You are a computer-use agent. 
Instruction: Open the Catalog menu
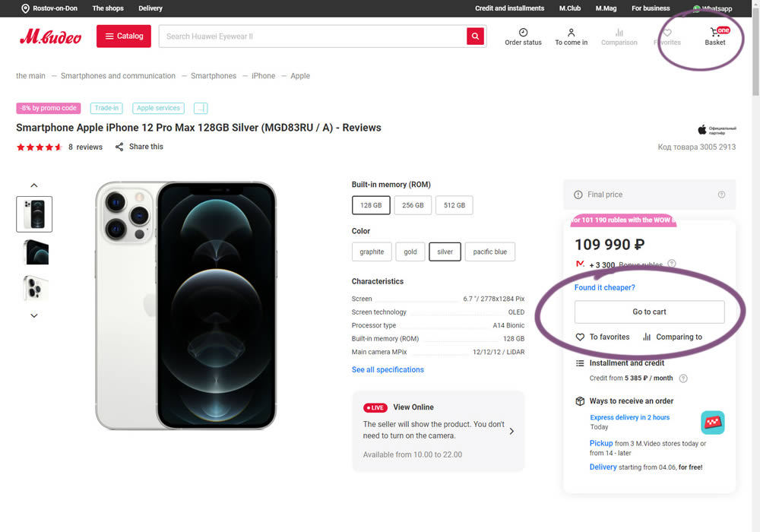(x=124, y=36)
